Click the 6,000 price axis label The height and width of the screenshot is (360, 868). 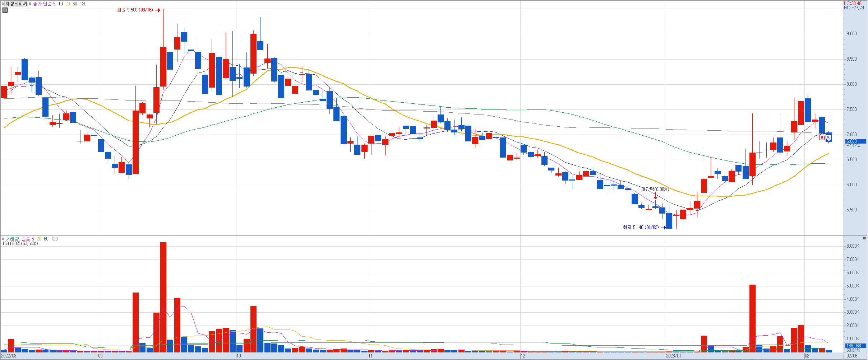click(852, 185)
